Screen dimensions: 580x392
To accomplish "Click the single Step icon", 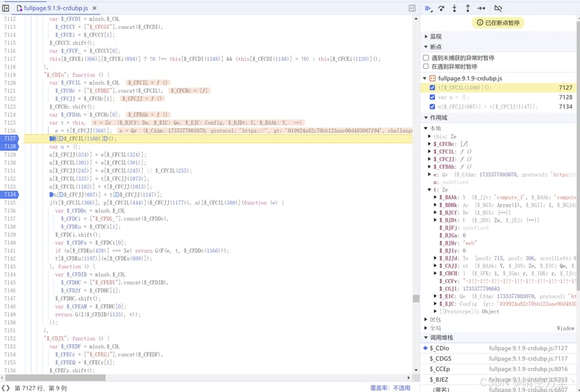I will click(x=481, y=8).
